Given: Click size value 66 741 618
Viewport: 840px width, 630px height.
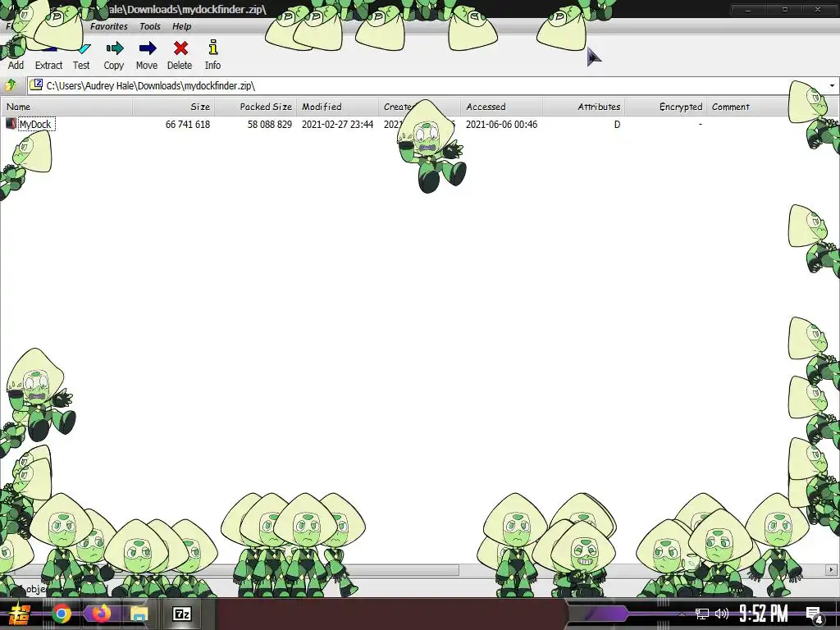Looking at the screenshot, I should [188, 125].
